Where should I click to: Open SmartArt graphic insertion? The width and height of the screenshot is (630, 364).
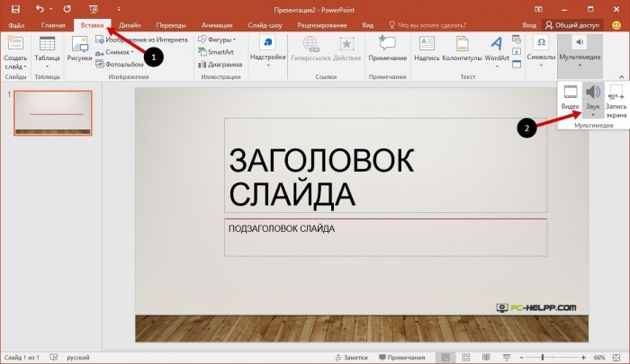pos(215,52)
